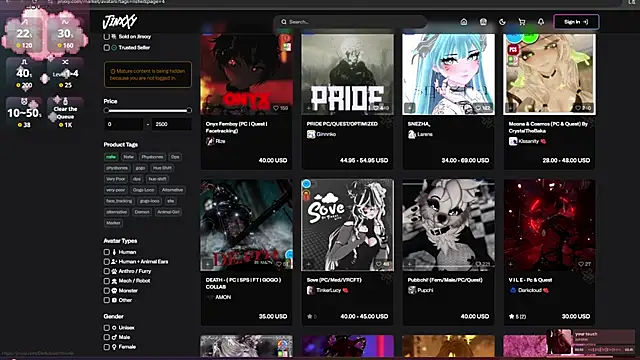Add PRIDE avatar with plus icon
Screen dimensions: 640x360
[x=309, y=108]
